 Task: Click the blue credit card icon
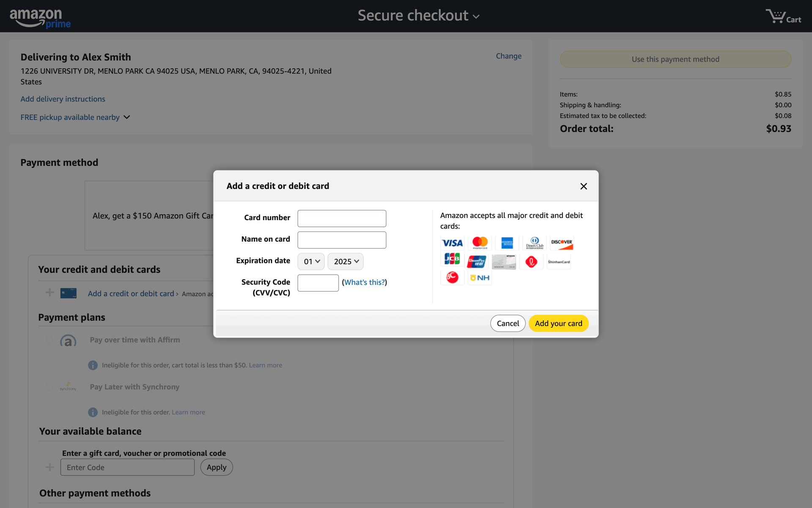pos(69,293)
